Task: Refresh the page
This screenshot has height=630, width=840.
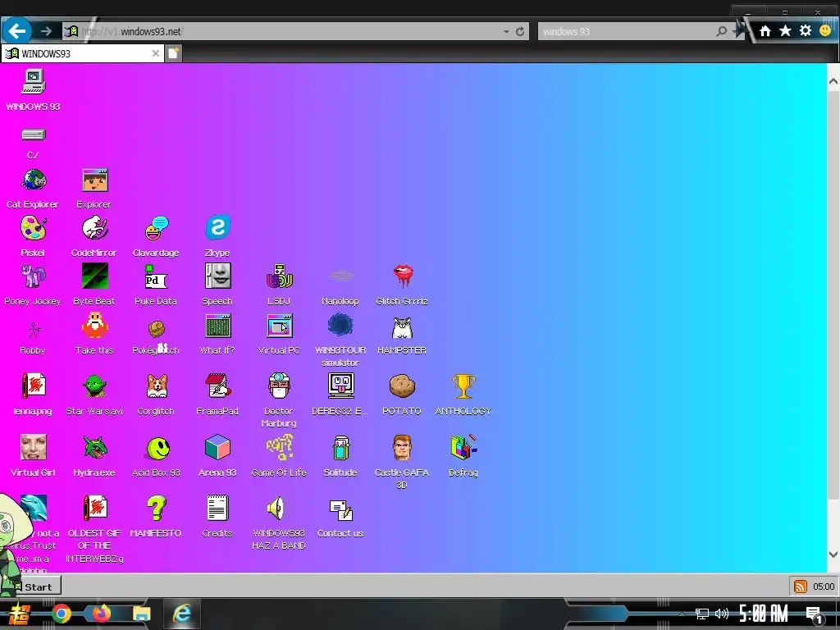Action: (x=519, y=32)
